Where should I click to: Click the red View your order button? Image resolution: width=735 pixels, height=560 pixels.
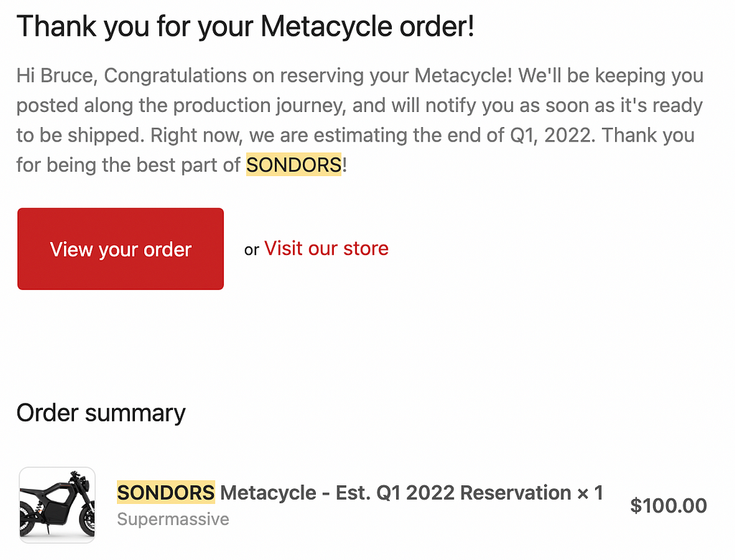121,249
